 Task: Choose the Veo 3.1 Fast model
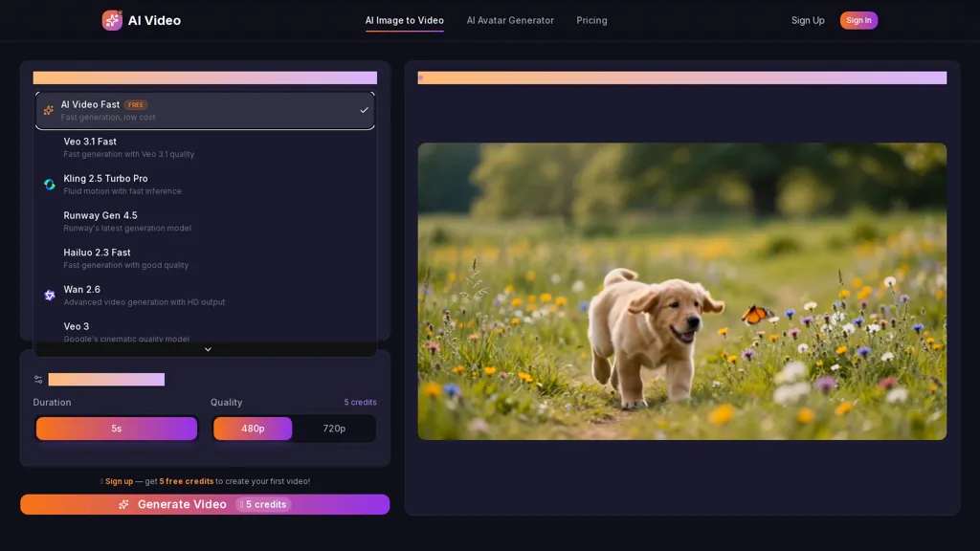click(205, 147)
